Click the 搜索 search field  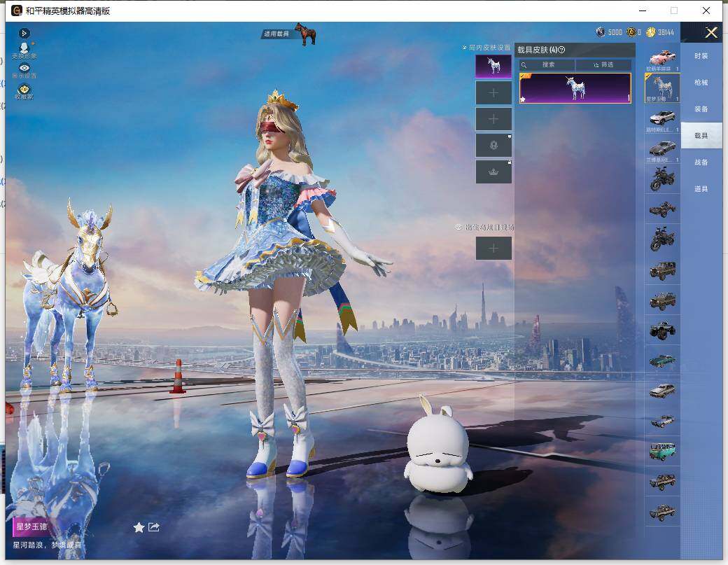[x=547, y=64]
